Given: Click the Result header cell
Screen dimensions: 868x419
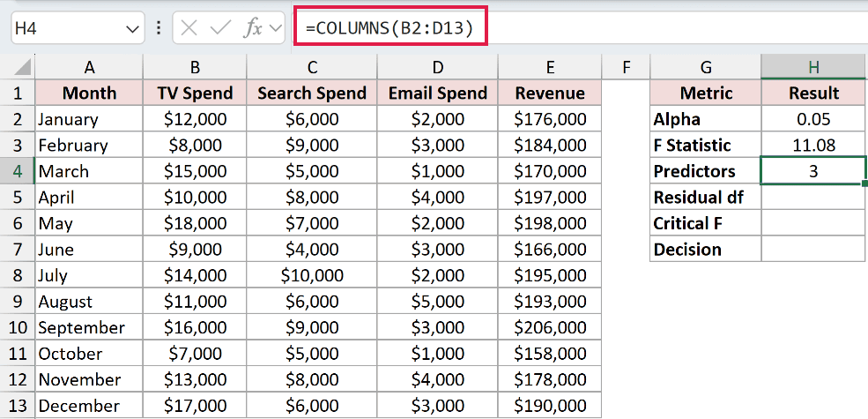Looking at the screenshot, I should [x=813, y=94].
